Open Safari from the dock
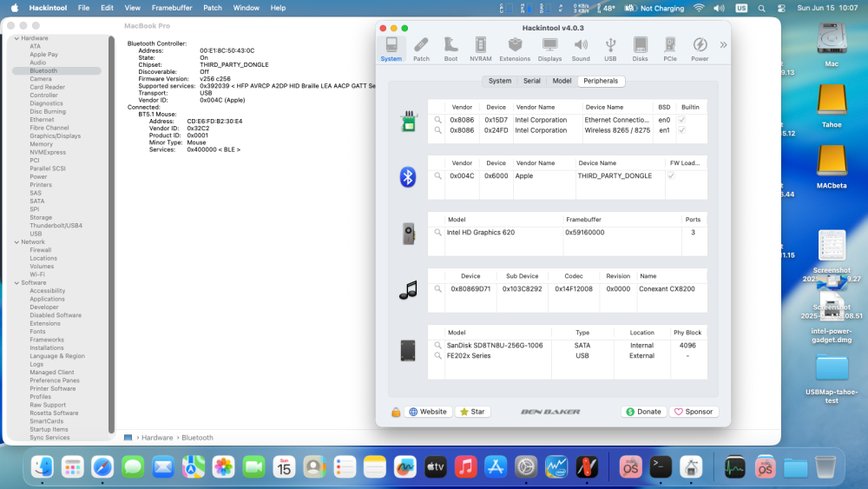This screenshot has width=868, height=489. pos(102,467)
